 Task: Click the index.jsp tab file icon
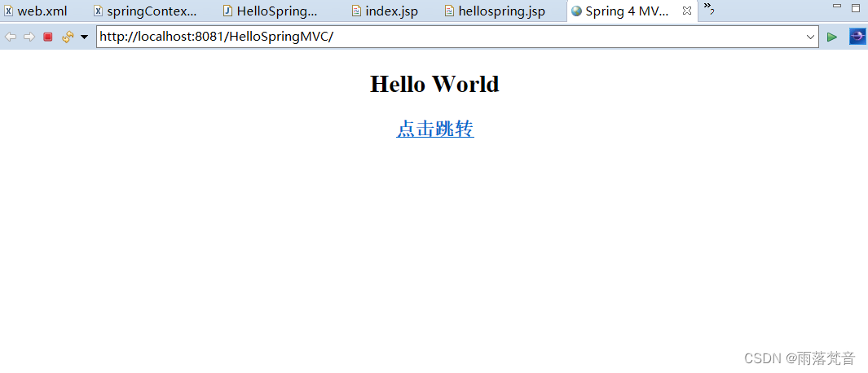tap(356, 11)
